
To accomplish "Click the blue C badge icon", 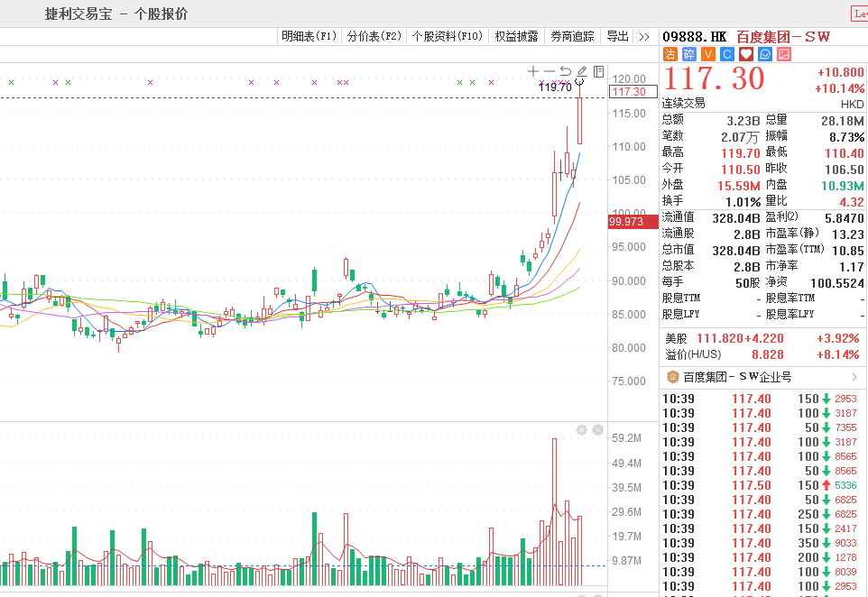I will pyautogui.click(x=726, y=54).
